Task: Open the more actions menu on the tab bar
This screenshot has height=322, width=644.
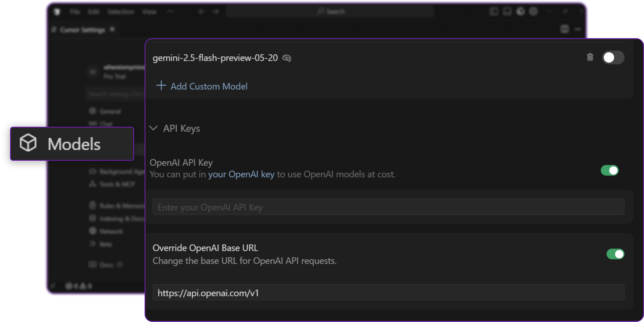Action: pyautogui.click(x=578, y=29)
